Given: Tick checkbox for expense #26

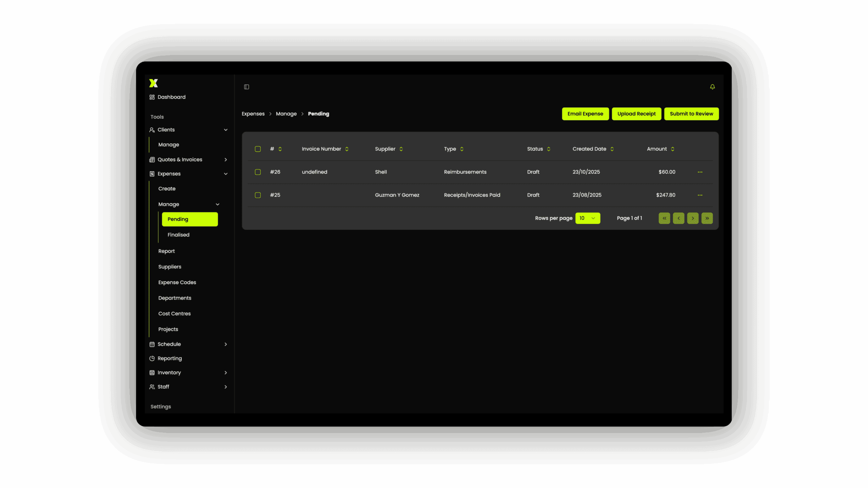Looking at the screenshot, I should coord(258,172).
